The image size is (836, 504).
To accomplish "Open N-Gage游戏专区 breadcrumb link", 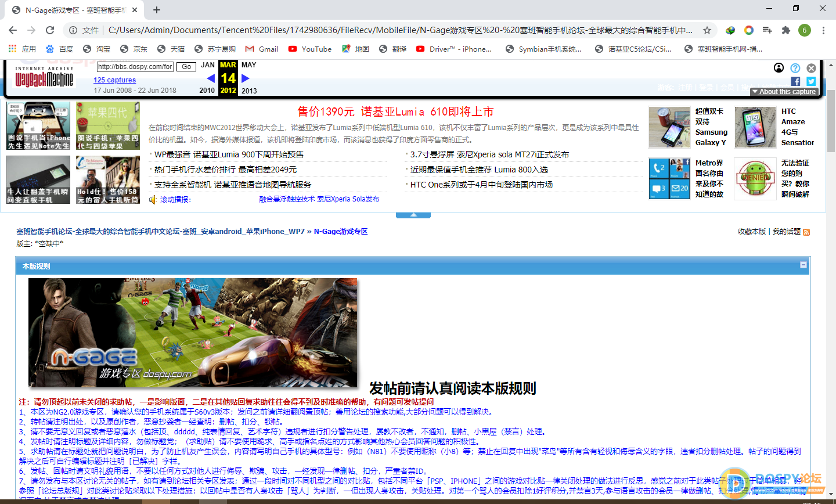I will (x=341, y=231).
